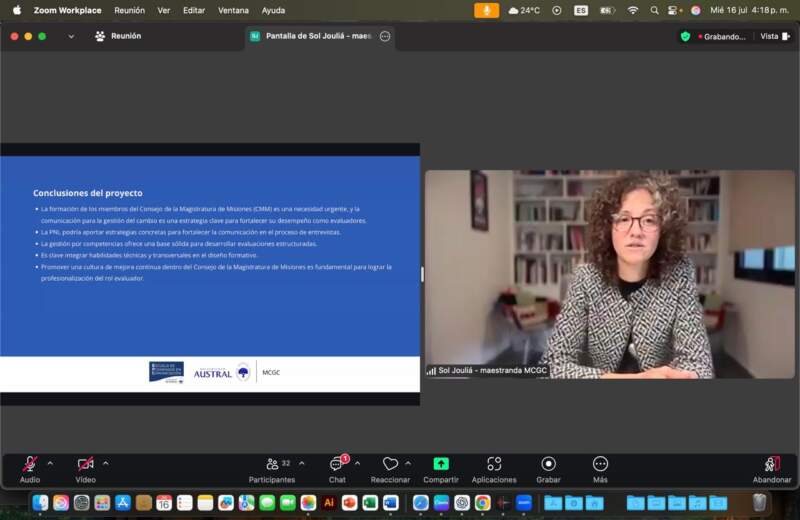800x520 pixels.
Task: Open the Apple menu
Action: click(x=17, y=10)
